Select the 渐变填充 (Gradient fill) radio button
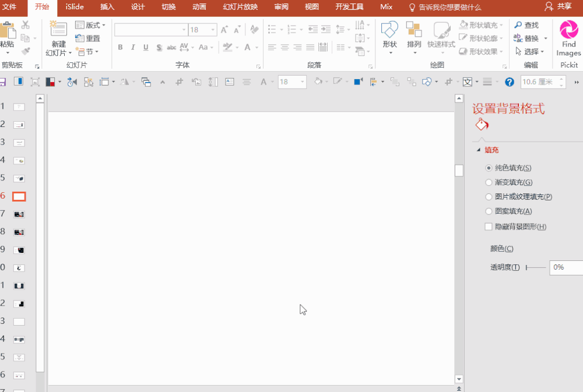The height and width of the screenshot is (392, 583). coord(489,182)
